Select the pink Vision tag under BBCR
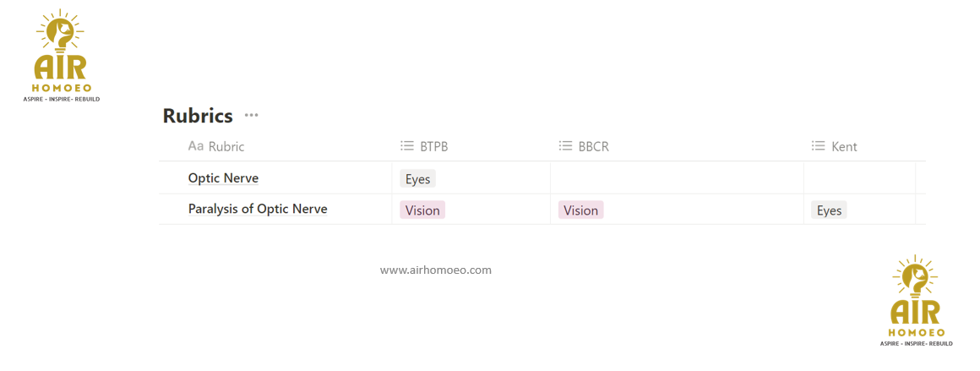 pyautogui.click(x=581, y=210)
